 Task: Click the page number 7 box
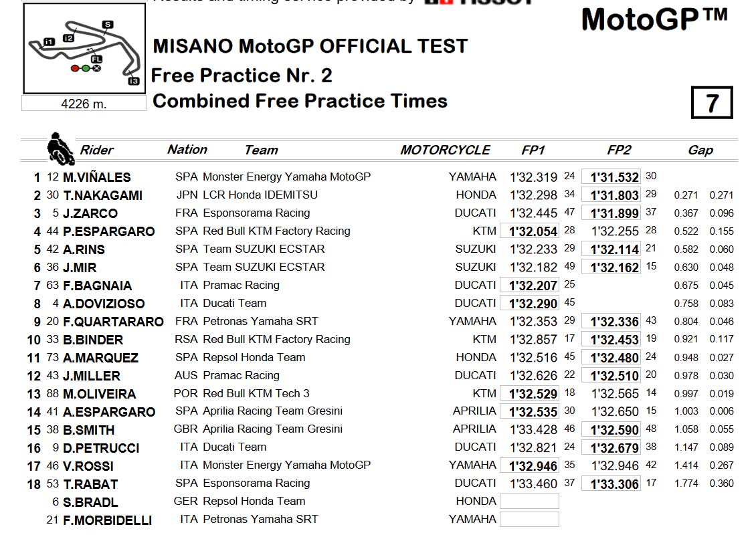712,102
